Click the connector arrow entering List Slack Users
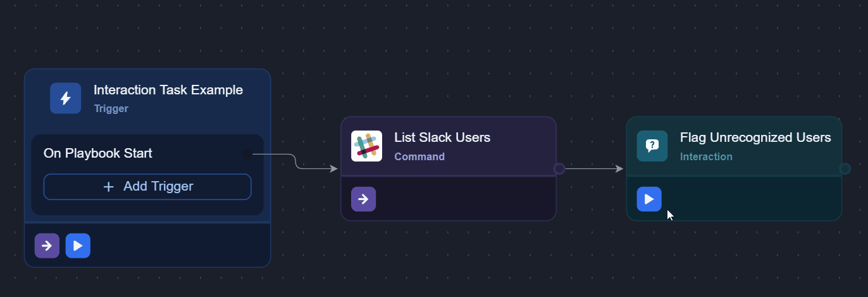The width and height of the screenshot is (868, 297). pyautogui.click(x=333, y=168)
